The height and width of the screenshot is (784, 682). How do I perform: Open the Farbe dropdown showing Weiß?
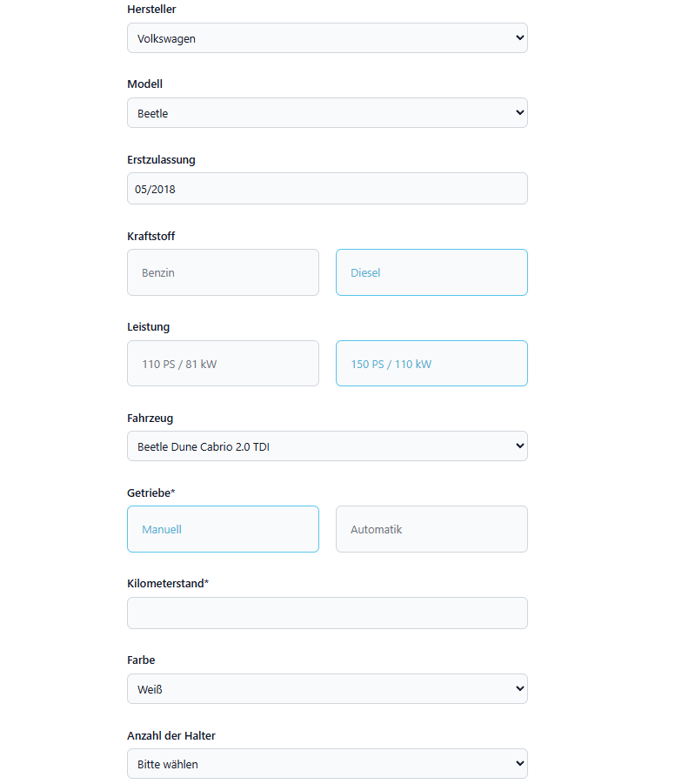[327, 689]
